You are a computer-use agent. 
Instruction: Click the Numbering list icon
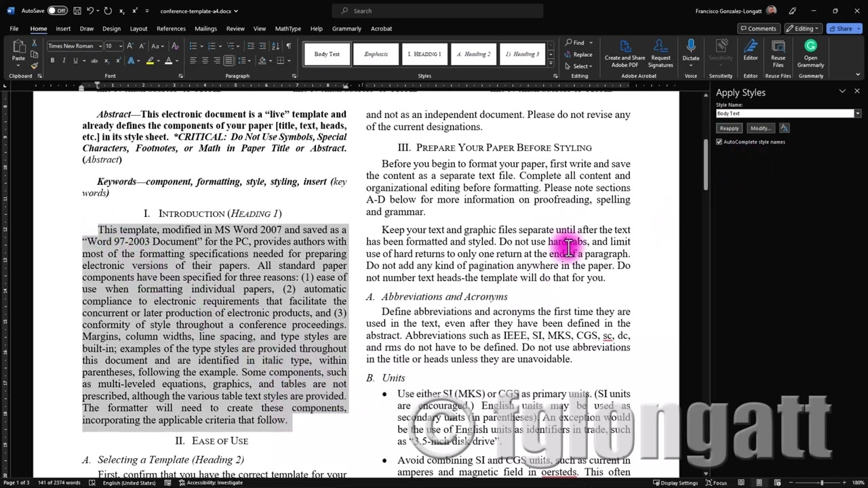(211, 46)
